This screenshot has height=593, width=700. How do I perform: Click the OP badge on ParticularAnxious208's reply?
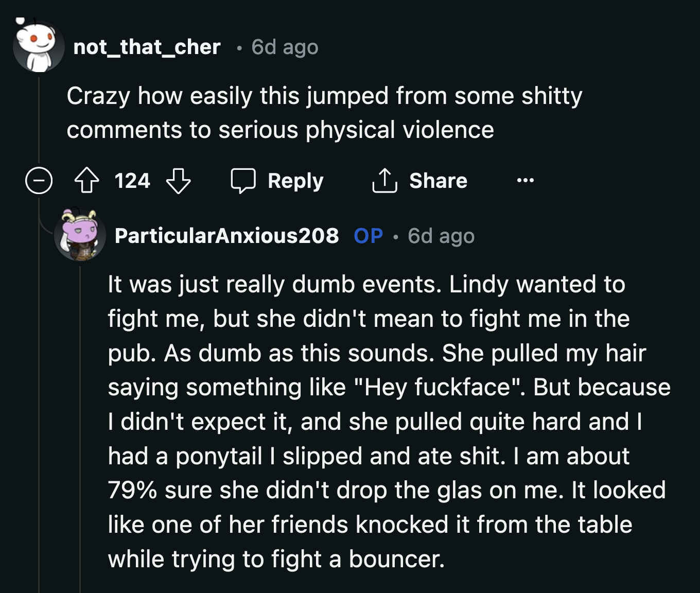(367, 236)
